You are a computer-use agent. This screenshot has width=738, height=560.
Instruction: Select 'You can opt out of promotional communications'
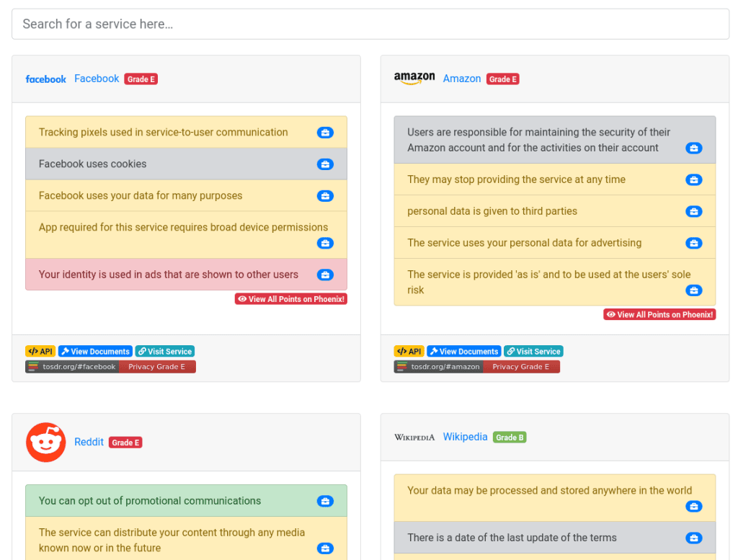pyautogui.click(x=150, y=501)
